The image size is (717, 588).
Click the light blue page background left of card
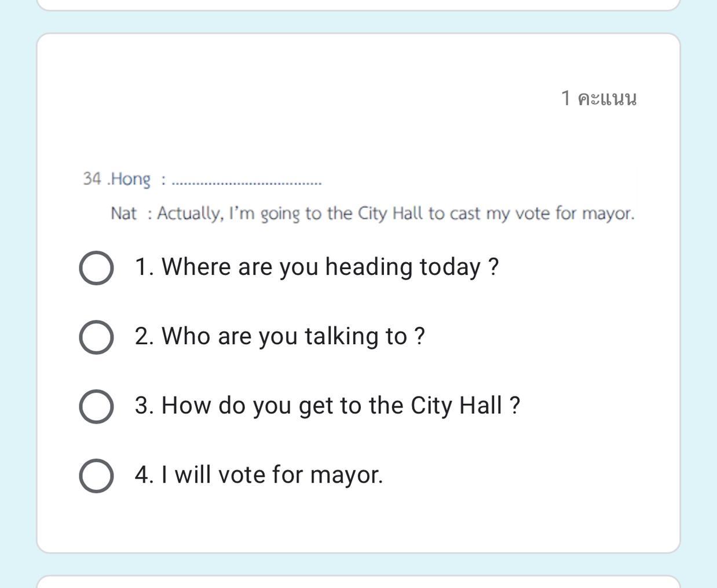tap(17, 289)
